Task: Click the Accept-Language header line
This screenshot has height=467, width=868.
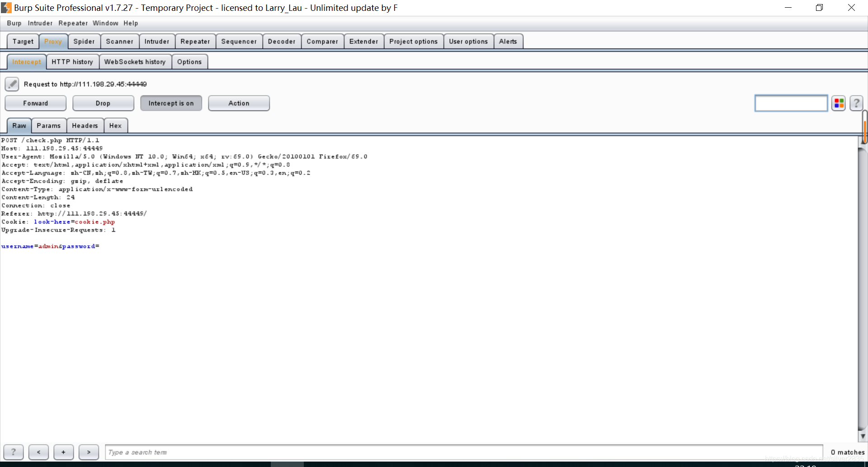Action: pos(156,173)
